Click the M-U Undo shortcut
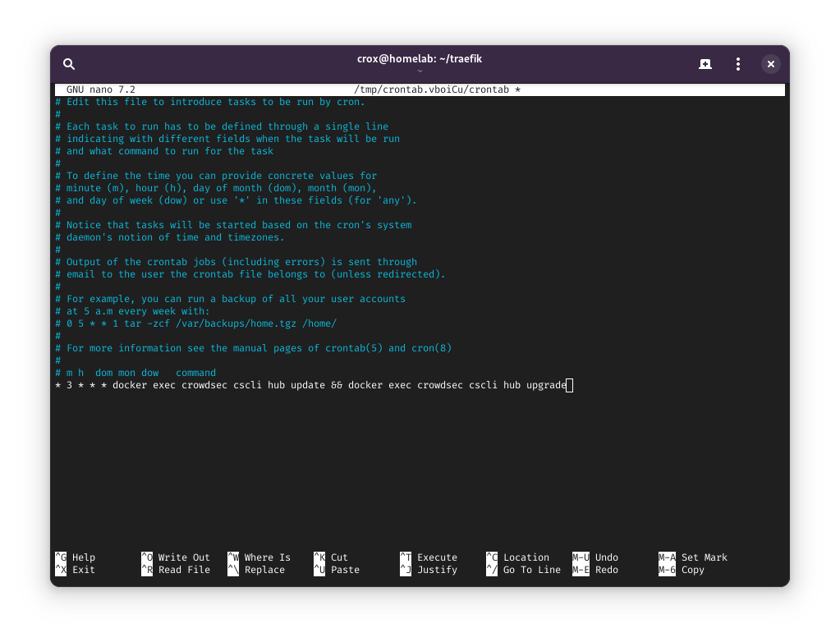 click(595, 557)
